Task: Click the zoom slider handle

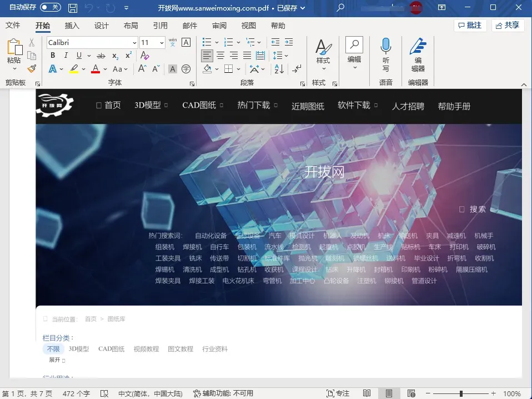Action: pyautogui.click(x=461, y=393)
